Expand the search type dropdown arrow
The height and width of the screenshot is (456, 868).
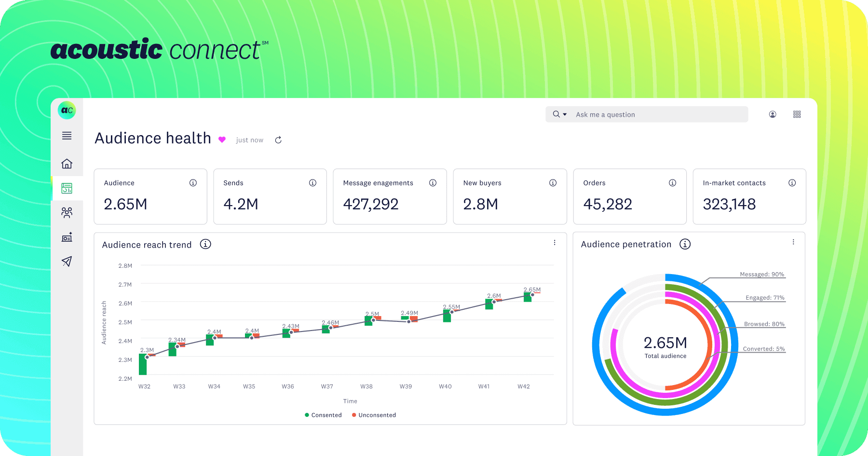tap(565, 114)
